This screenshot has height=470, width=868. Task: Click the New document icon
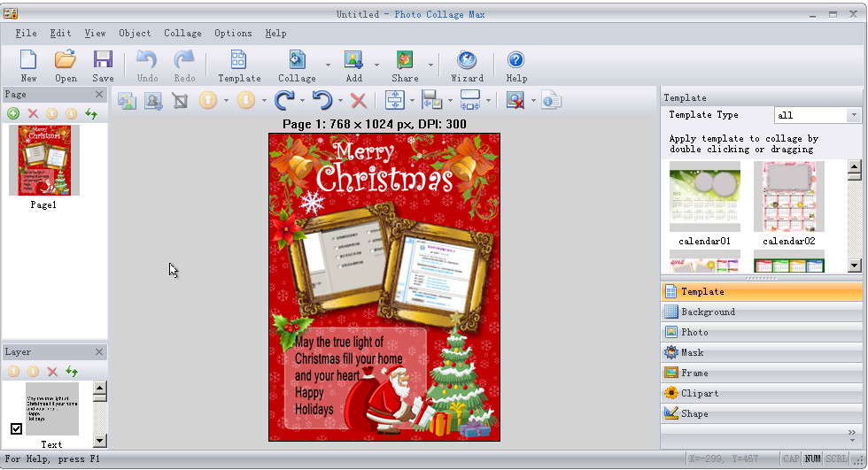click(x=28, y=59)
